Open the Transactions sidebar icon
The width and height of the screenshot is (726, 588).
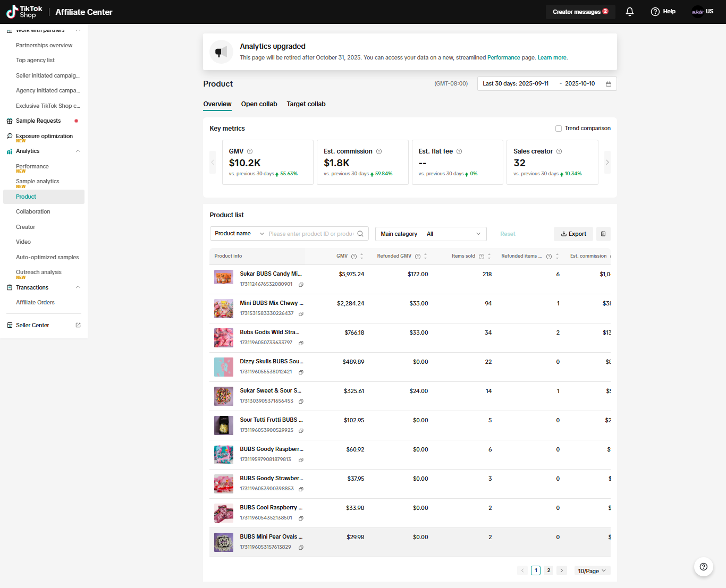click(9, 287)
